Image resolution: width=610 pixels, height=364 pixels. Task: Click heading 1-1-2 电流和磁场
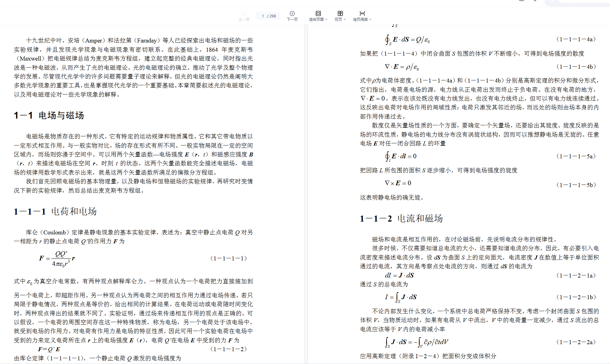401,219
